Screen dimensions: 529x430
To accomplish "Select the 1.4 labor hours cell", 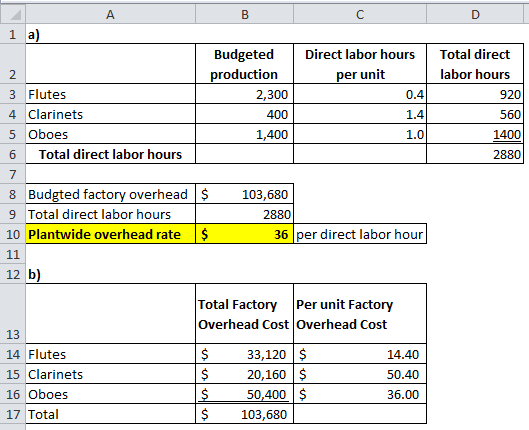I will pos(360,114).
